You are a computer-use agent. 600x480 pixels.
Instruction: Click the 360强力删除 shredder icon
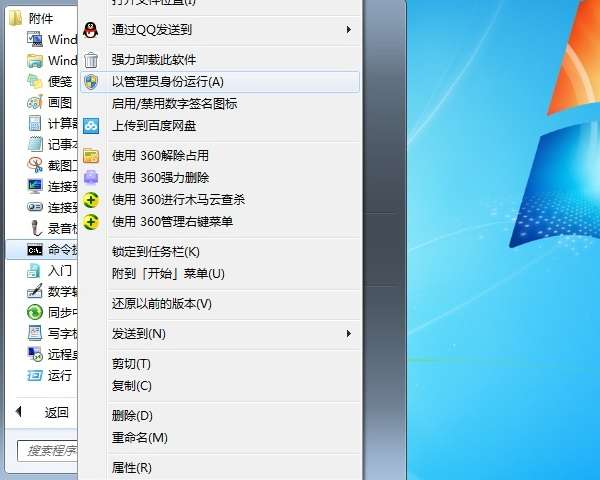(91, 177)
